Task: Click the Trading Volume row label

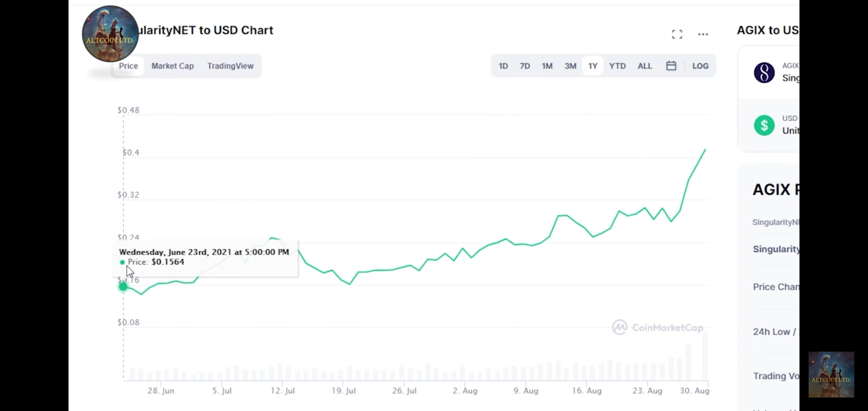Action: coord(776,376)
